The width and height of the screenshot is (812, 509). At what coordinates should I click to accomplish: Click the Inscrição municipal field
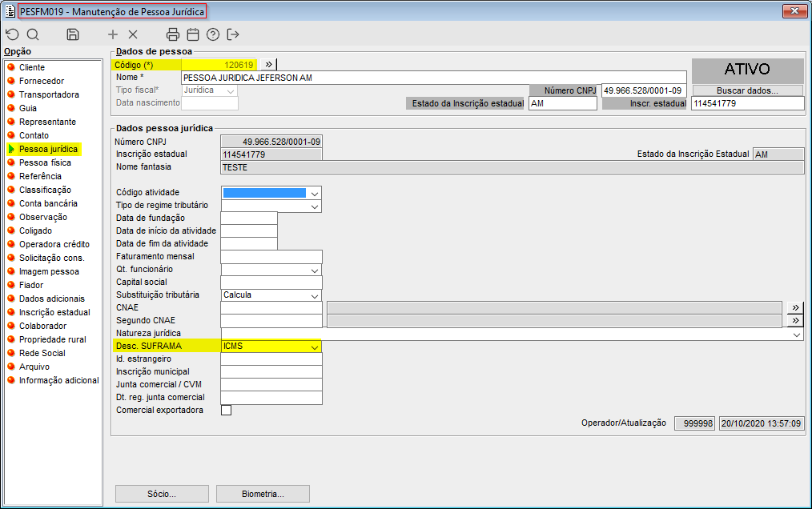[271, 372]
